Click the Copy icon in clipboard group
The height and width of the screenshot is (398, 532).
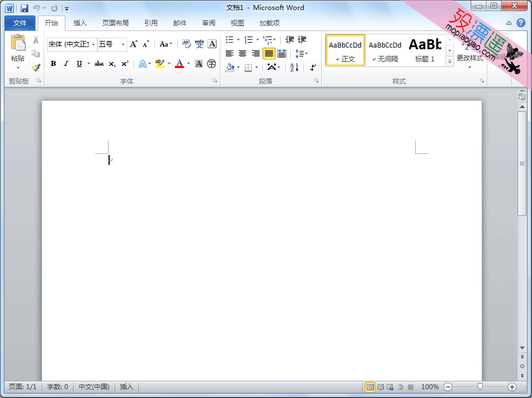point(35,54)
